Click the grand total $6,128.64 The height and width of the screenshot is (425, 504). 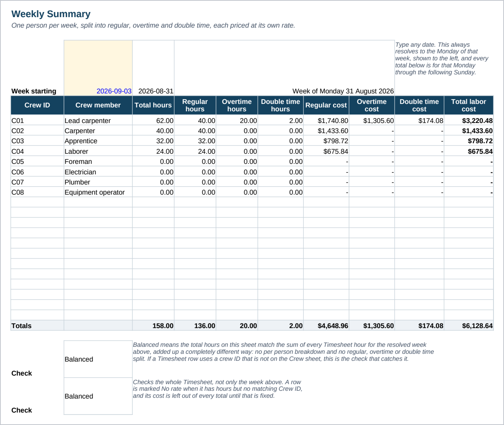(x=469, y=325)
